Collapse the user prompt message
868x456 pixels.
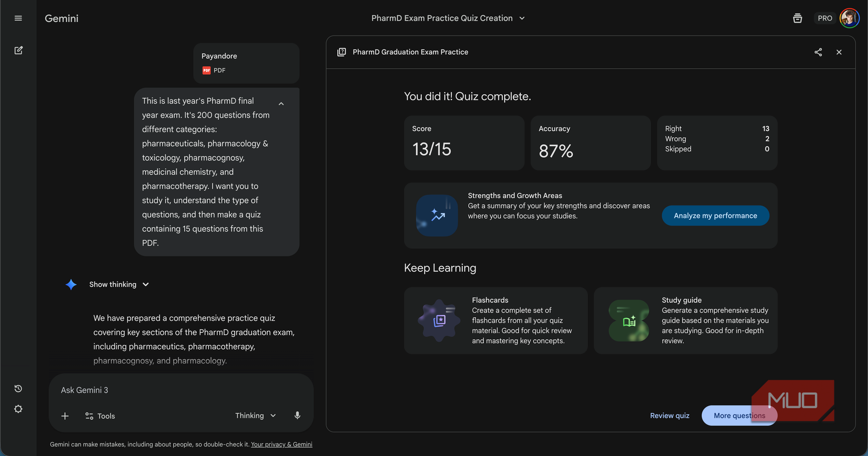[281, 104]
